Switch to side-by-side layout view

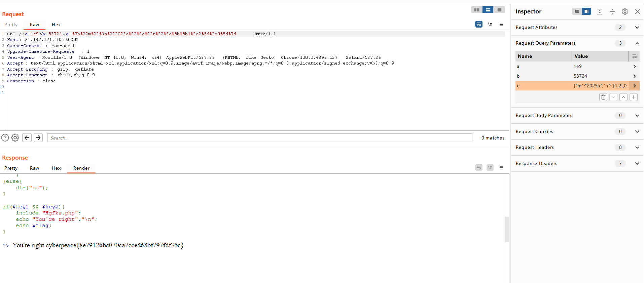(476, 10)
